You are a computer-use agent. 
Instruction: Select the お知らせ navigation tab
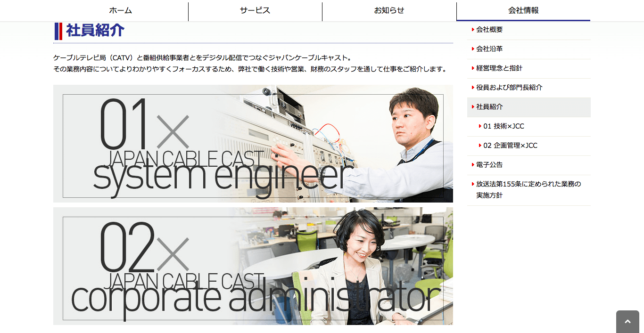click(x=389, y=10)
